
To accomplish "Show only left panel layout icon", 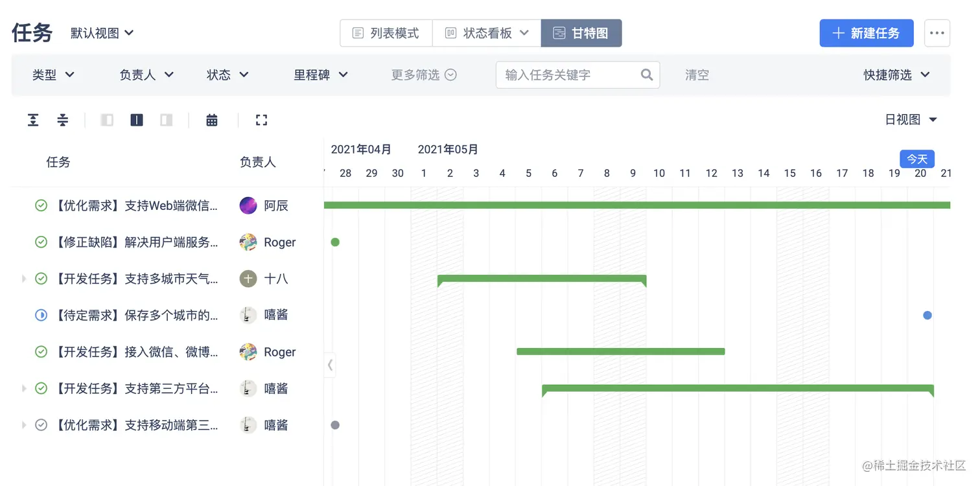I will (x=107, y=120).
